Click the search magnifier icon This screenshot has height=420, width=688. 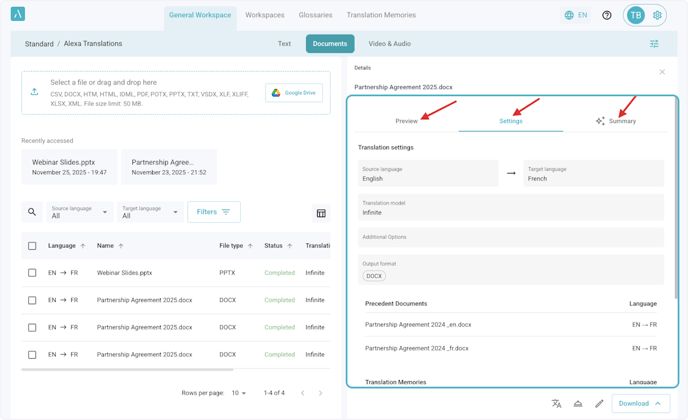coord(32,212)
